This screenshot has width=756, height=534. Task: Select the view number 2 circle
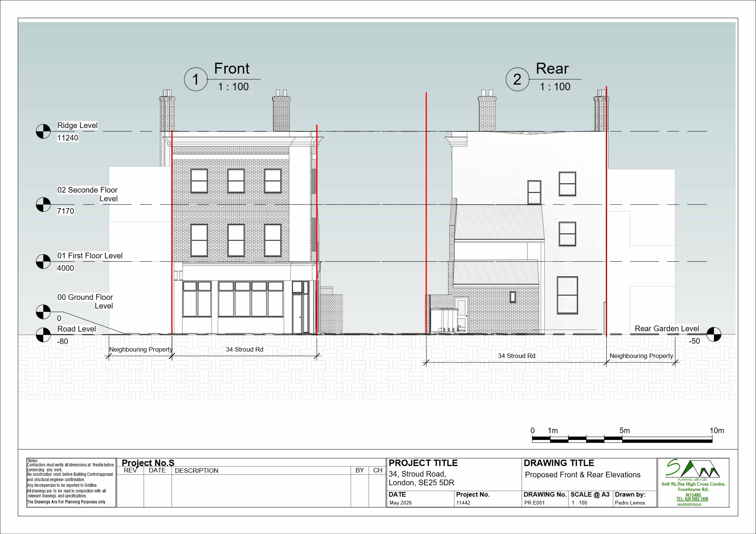click(x=517, y=79)
